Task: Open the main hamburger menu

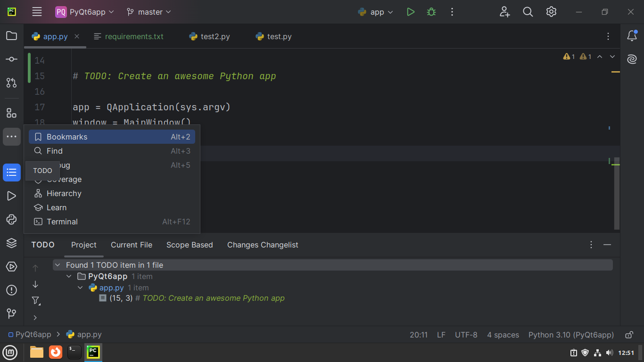Action: 37,12
